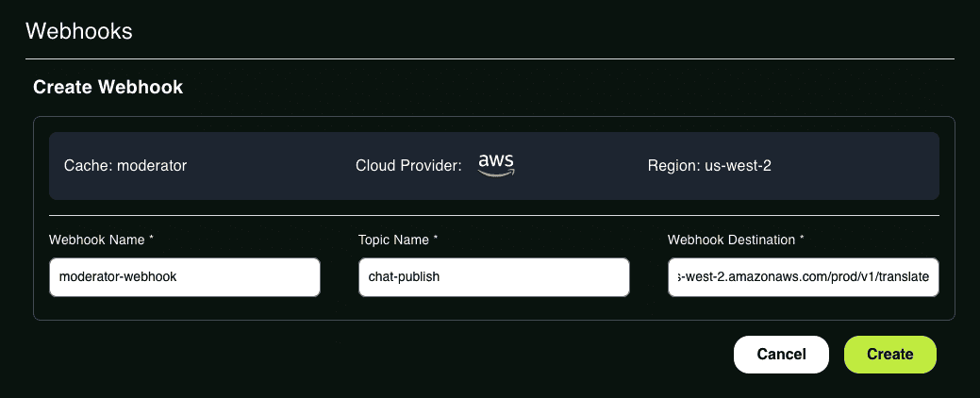Click the Webhook Destination label
Viewport: 980px width, 398px height.
click(731, 240)
